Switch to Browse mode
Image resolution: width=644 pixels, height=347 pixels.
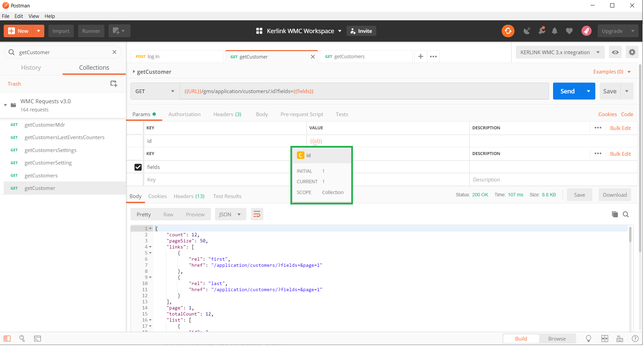click(556, 339)
